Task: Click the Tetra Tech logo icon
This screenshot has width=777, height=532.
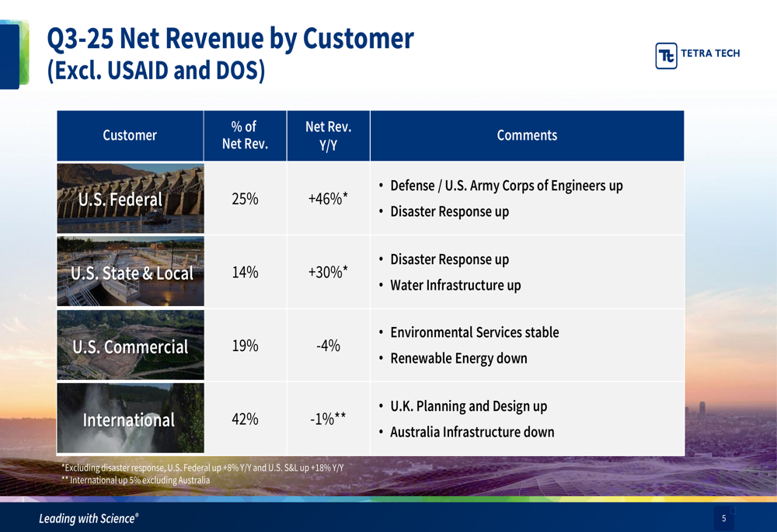Action: point(667,55)
